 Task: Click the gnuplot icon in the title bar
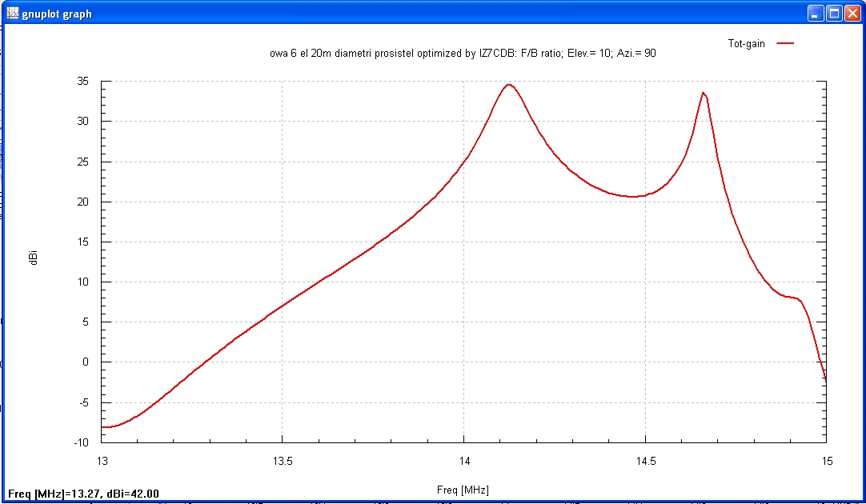click(12, 14)
